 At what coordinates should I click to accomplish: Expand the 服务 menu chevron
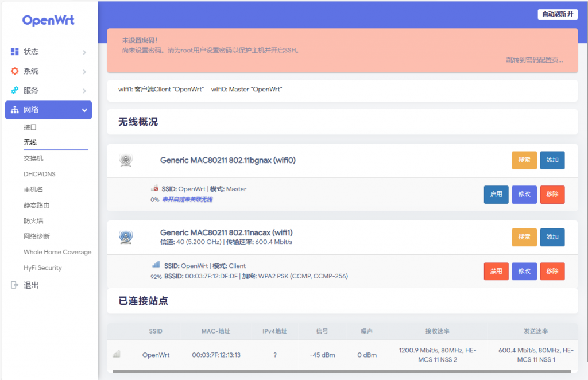(x=84, y=91)
